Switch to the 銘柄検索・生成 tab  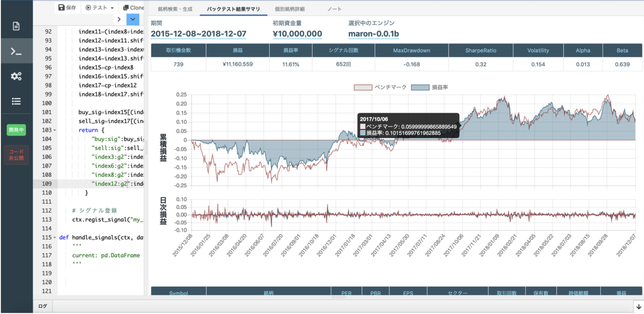(x=175, y=9)
